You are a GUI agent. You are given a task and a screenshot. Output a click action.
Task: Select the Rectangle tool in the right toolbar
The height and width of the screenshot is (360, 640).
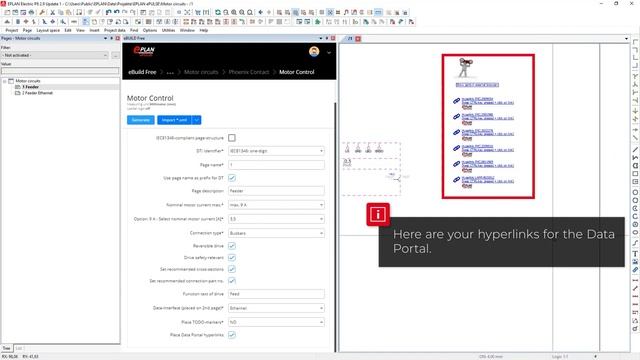(x=635, y=174)
